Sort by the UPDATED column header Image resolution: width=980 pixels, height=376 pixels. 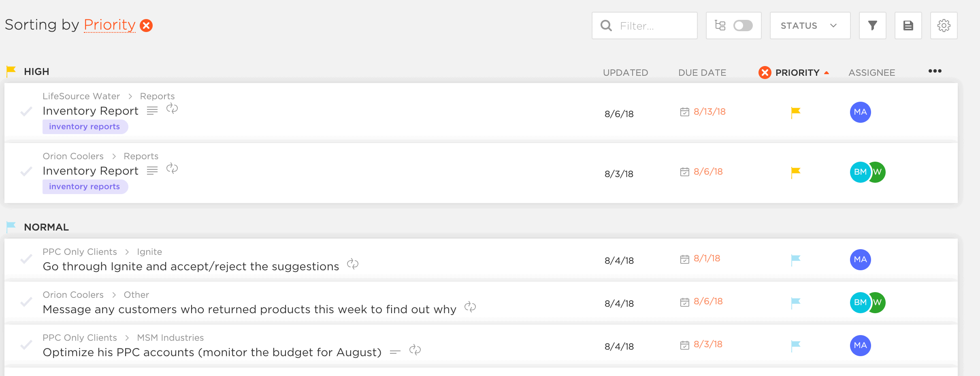625,73
